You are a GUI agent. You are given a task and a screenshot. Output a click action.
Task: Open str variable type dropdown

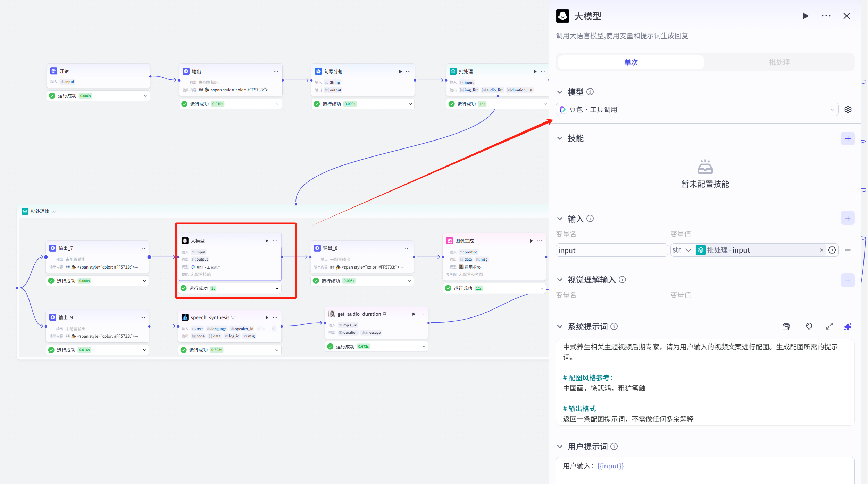coord(682,250)
